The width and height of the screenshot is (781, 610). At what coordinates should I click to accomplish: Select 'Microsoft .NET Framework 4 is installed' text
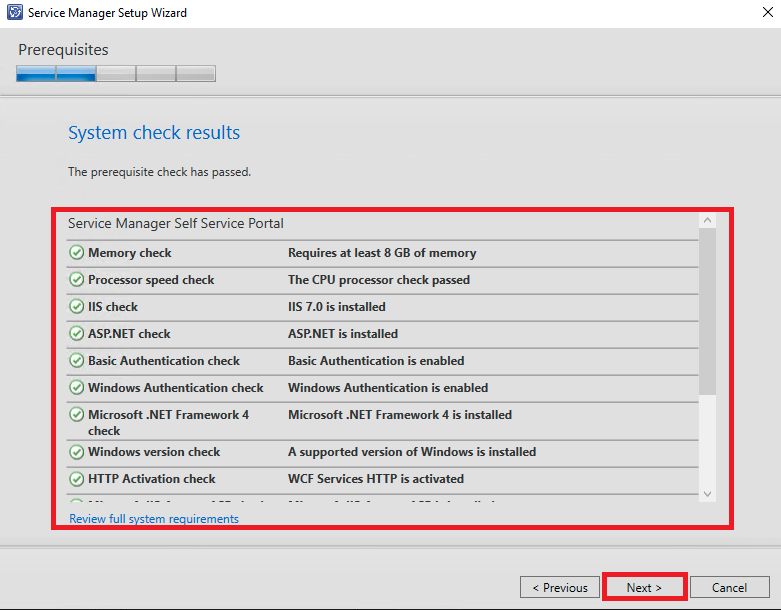click(x=400, y=415)
